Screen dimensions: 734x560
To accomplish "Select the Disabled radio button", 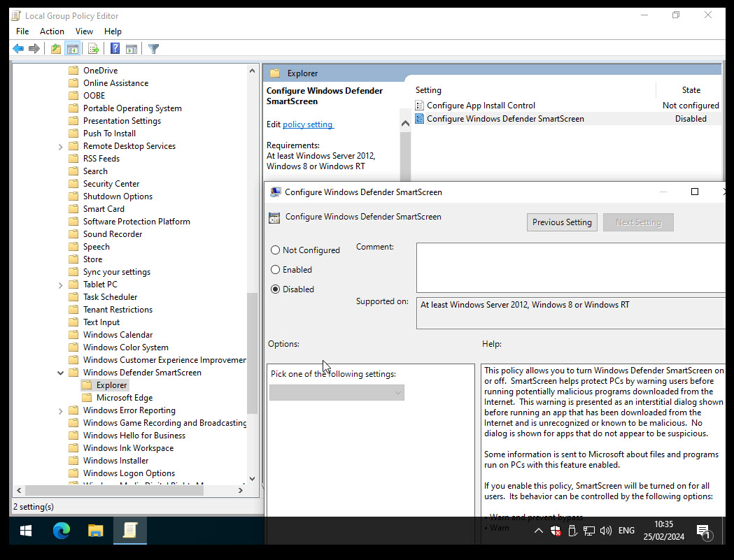I will click(275, 289).
